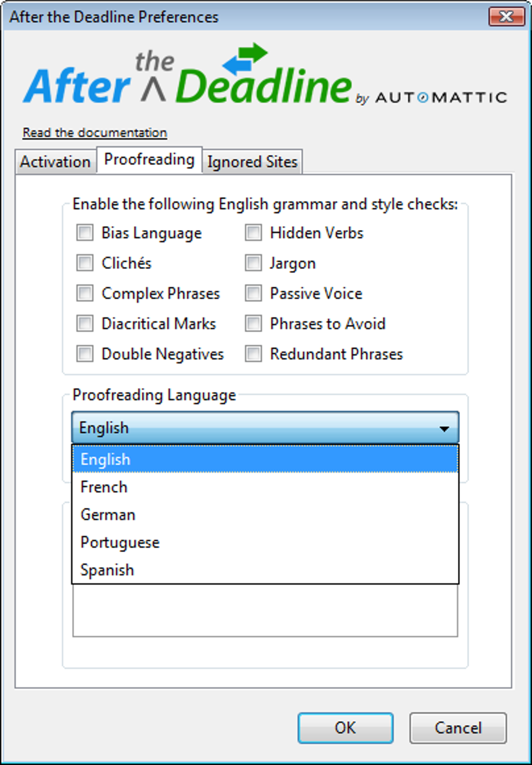Open the Ignored Sites tab
Viewport: 532px width, 765px height.
pos(252,162)
